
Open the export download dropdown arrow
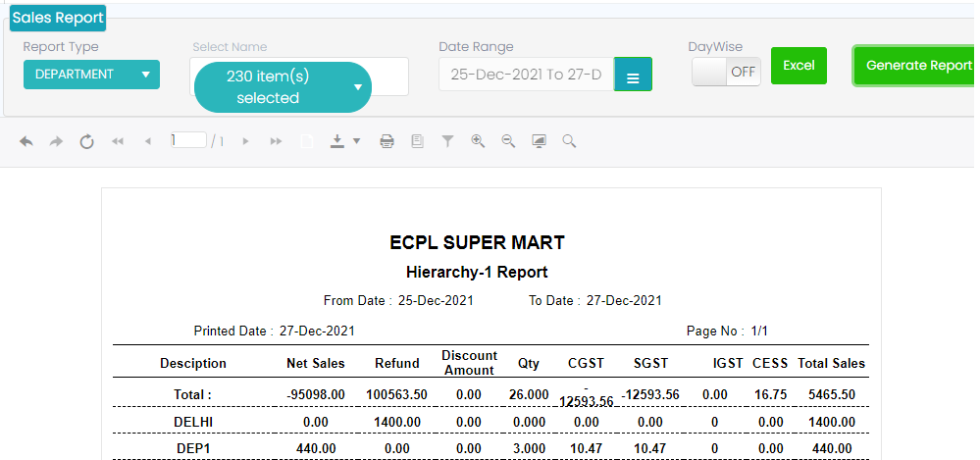pyautogui.click(x=356, y=141)
